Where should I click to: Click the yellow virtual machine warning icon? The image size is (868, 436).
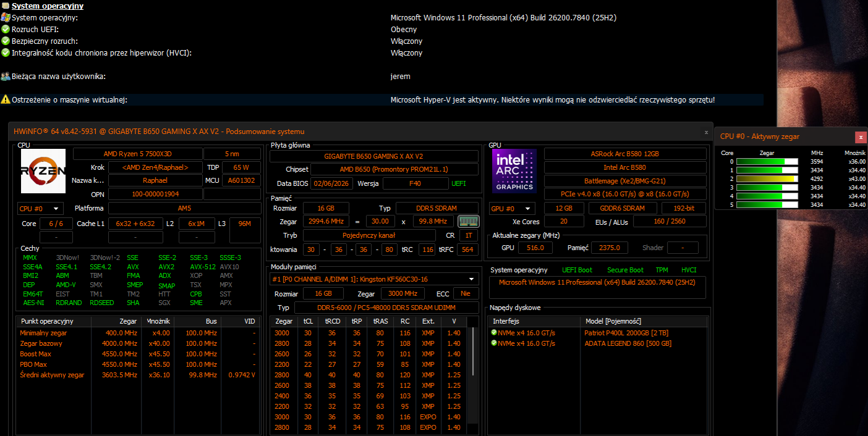6,99
